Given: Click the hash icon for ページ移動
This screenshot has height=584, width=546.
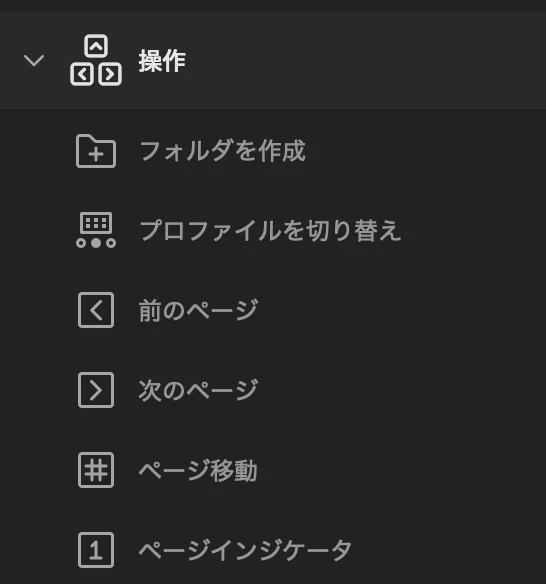Looking at the screenshot, I should 96,470.
